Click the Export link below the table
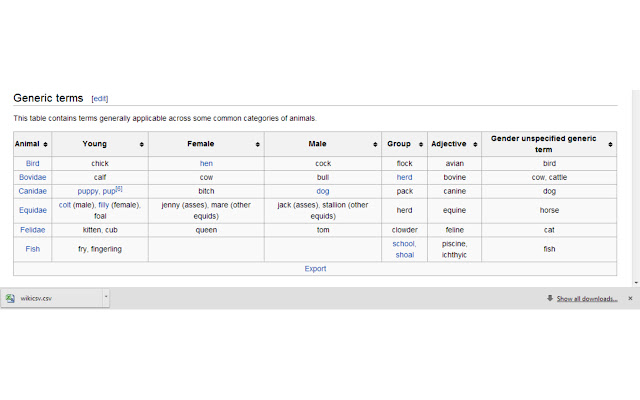The width and height of the screenshot is (640, 400). [315, 269]
